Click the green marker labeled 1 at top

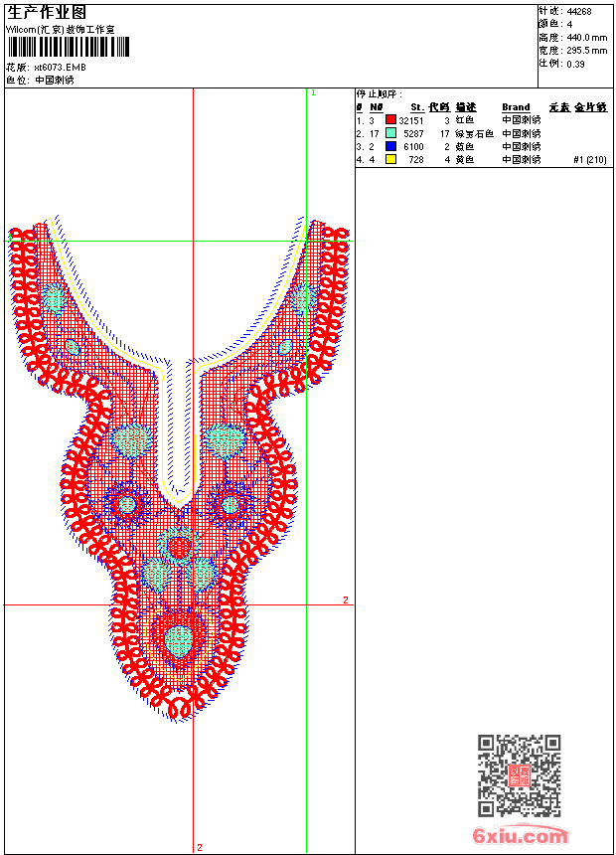[313, 92]
